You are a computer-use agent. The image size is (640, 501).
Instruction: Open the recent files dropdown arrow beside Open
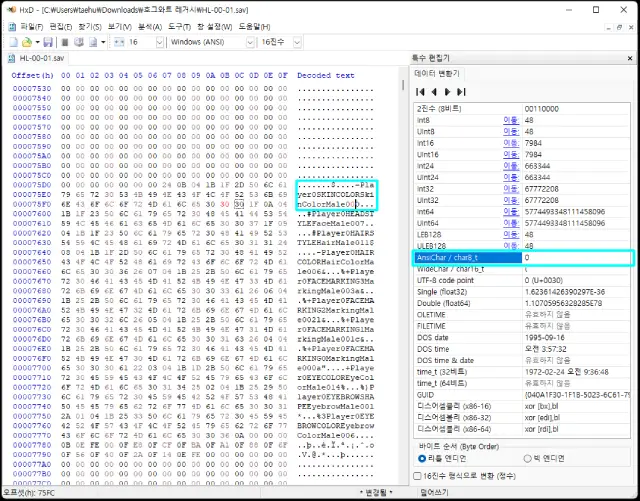(37, 42)
